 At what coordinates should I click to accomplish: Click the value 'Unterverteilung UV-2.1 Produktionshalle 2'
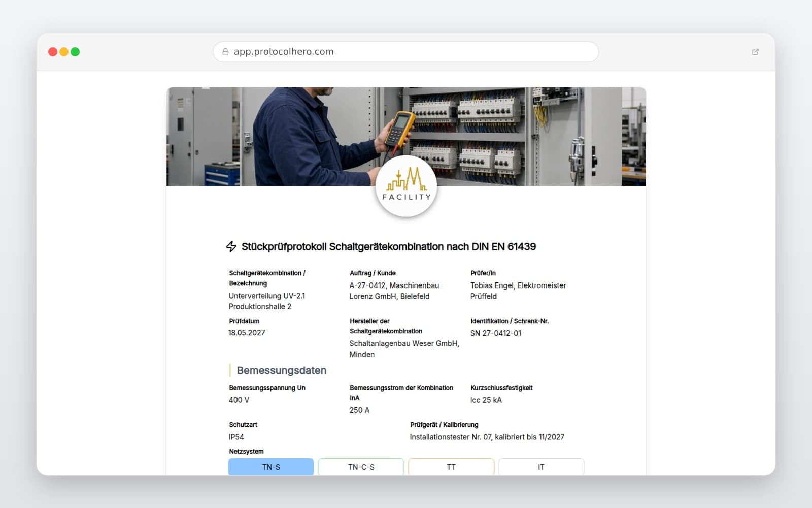(x=267, y=301)
